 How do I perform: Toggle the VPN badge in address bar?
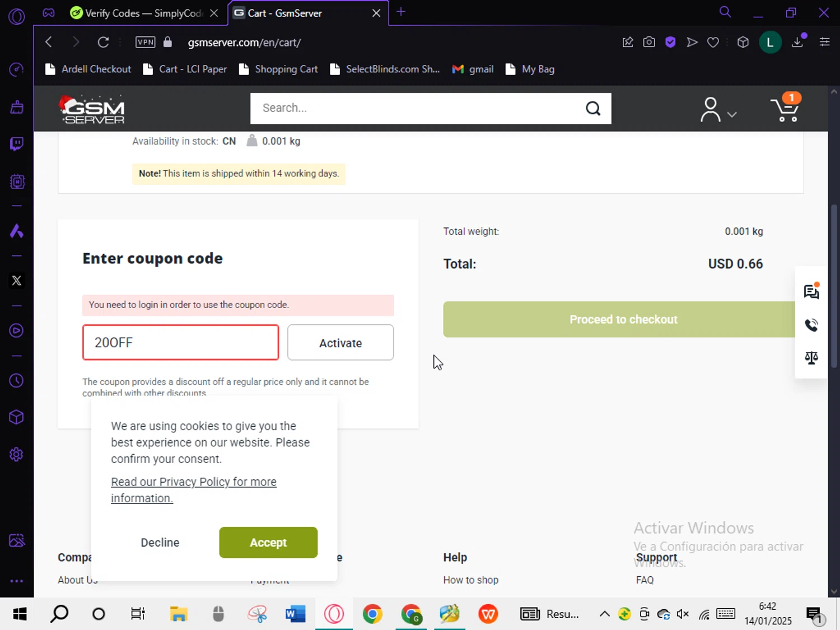click(146, 42)
